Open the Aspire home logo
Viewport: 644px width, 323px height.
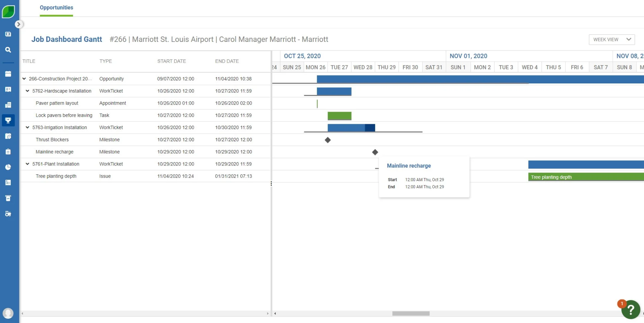point(9,11)
